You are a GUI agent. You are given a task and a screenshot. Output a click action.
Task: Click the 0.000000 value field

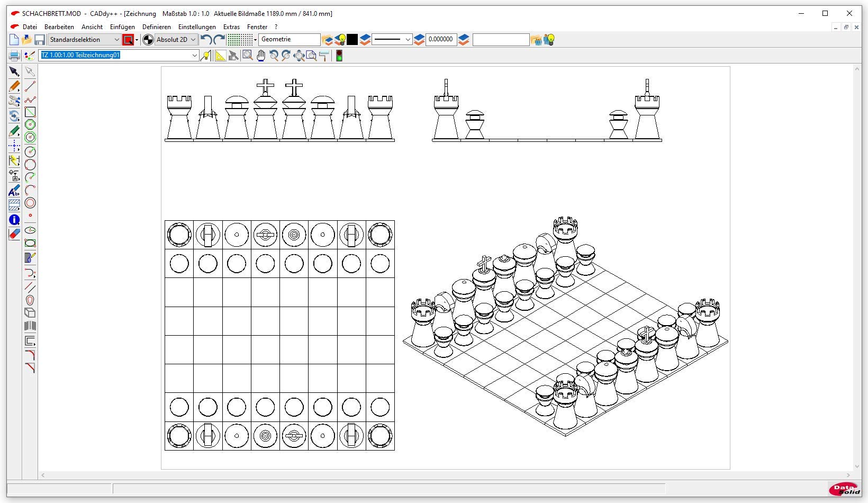pos(441,40)
